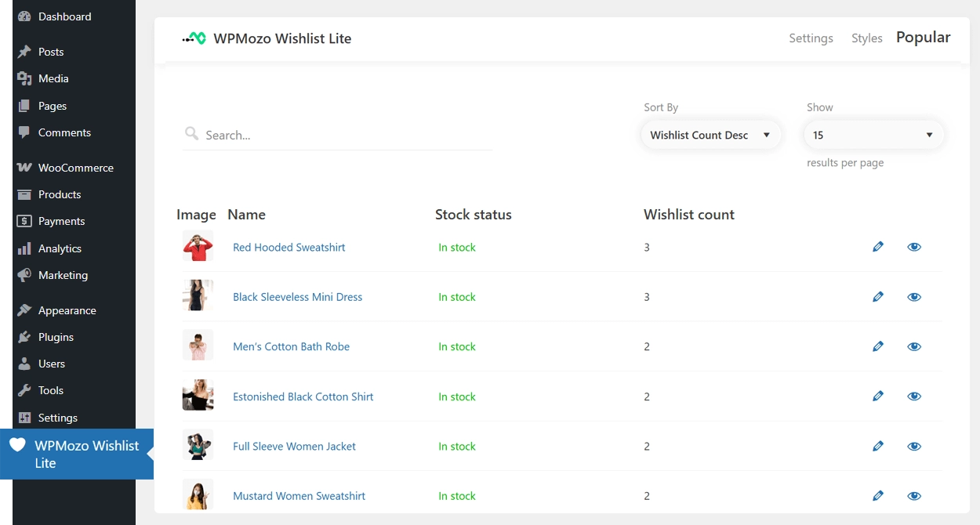Click the Posts pin icon
The width and height of the screenshot is (980, 525).
click(24, 52)
